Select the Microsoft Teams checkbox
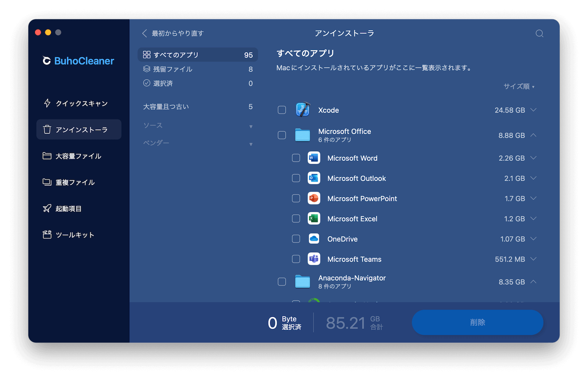 pos(296,259)
